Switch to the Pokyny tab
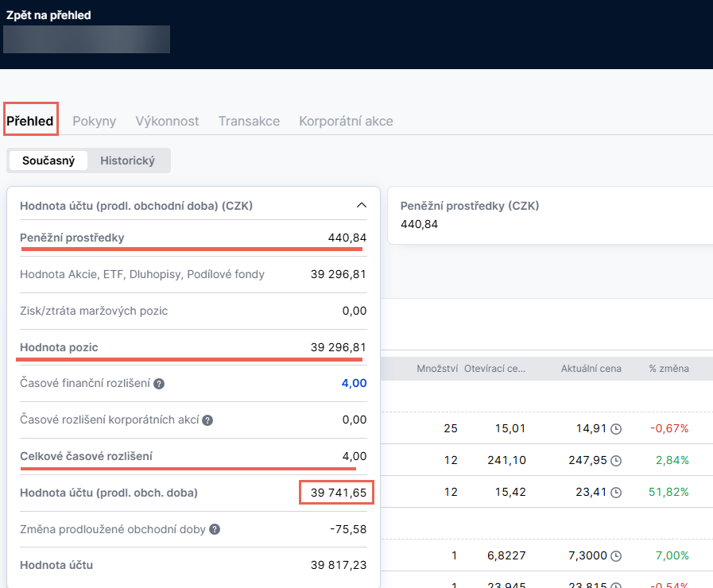 pos(94,122)
